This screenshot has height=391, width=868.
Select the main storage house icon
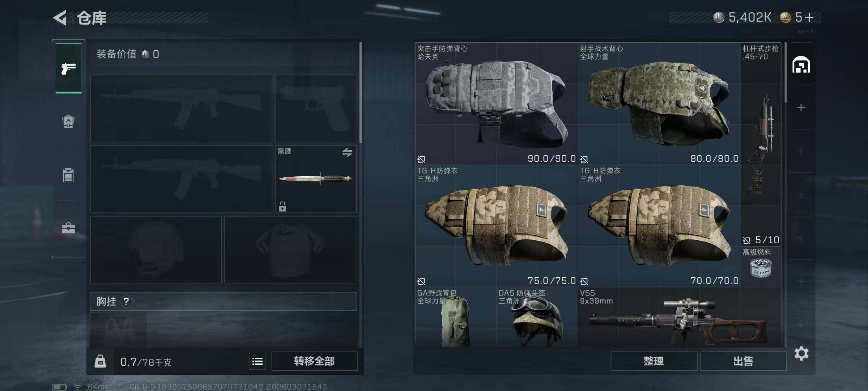pos(801,65)
